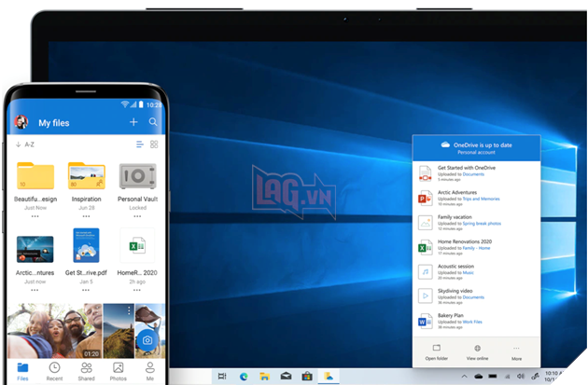Open the Get Started with OneDrive PDF icon

(426, 173)
